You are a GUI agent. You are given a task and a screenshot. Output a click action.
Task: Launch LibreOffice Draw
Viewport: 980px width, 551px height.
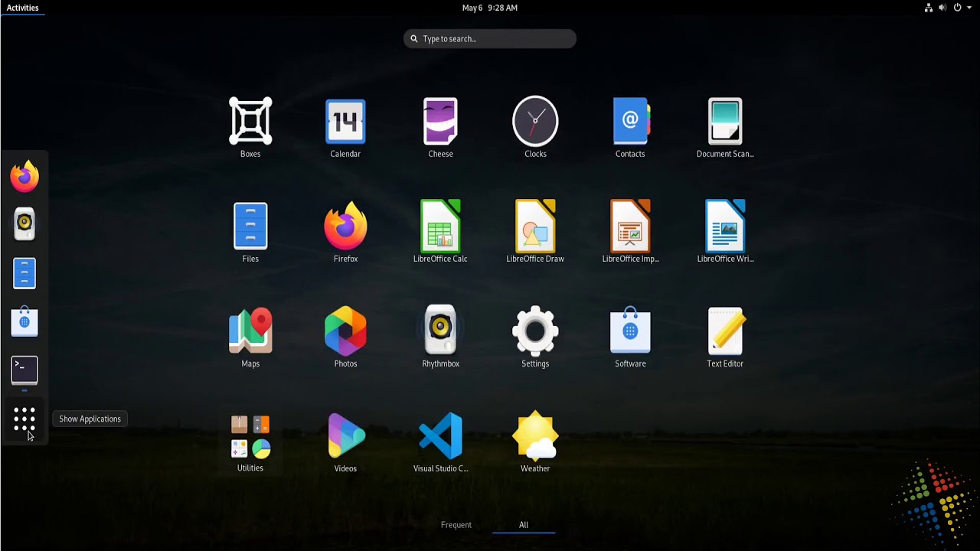pyautogui.click(x=535, y=227)
